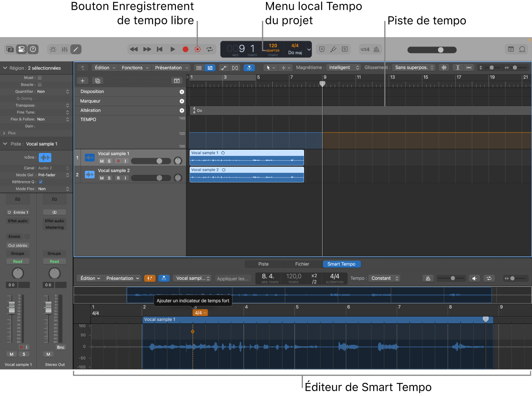This screenshot has height=396, width=532.
Task: Armer l'enregistrement R de Vocal sample 2
Action: 118,178
